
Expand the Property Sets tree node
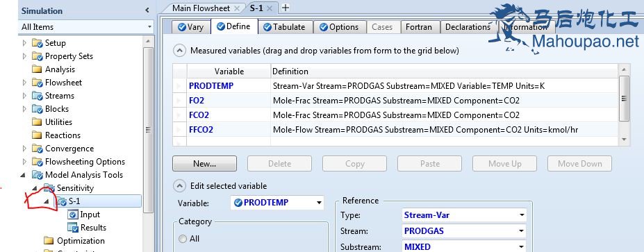pos(24,56)
